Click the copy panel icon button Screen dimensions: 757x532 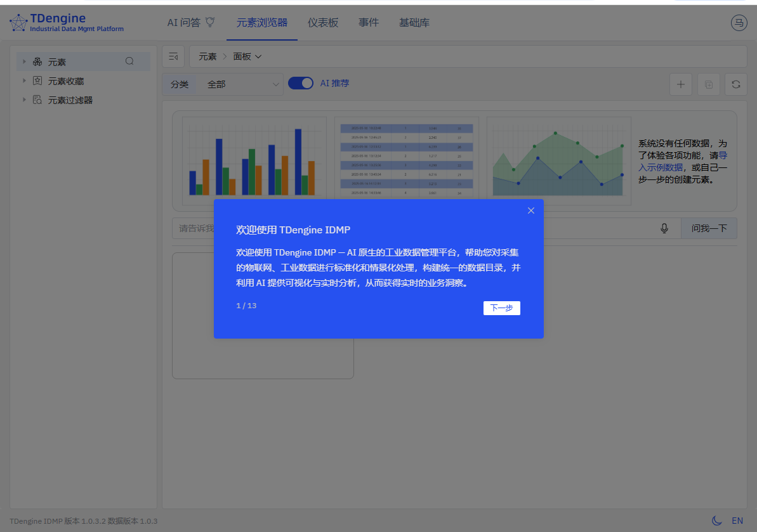pyautogui.click(x=708, y=84)
